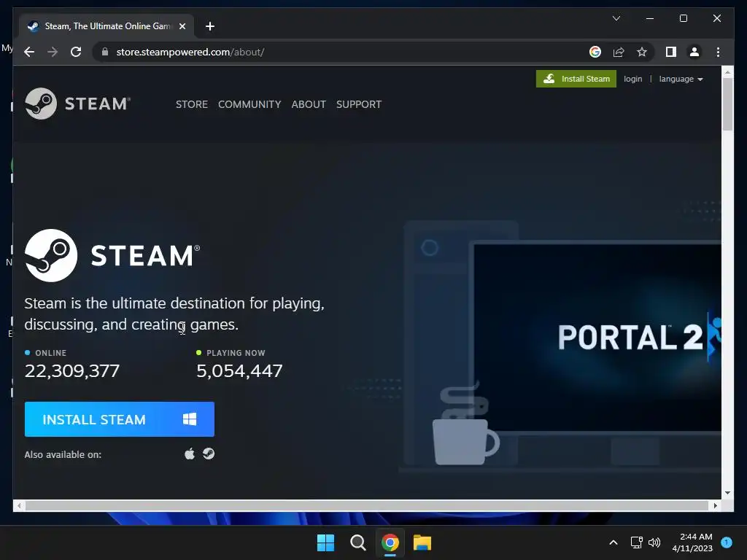Click the Portal 2 monitor artwork
Image resolution: width=747 pixels, height=560 pixels.
597,337
